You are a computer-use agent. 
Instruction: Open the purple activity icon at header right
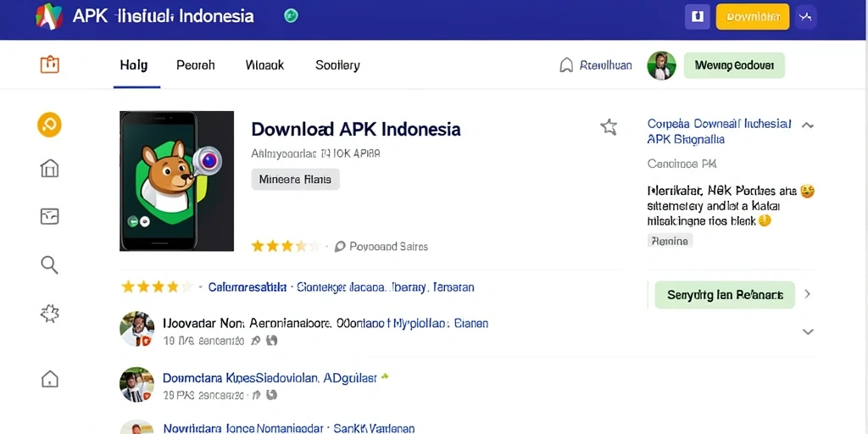click(x=805, y=17)
